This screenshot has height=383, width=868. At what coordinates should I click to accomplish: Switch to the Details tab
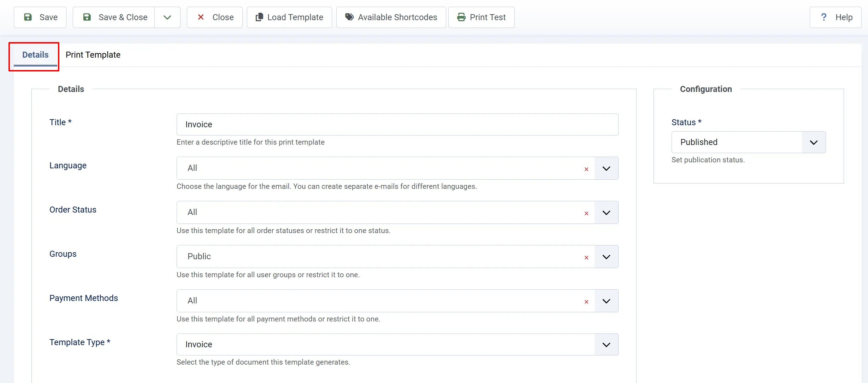35,55
